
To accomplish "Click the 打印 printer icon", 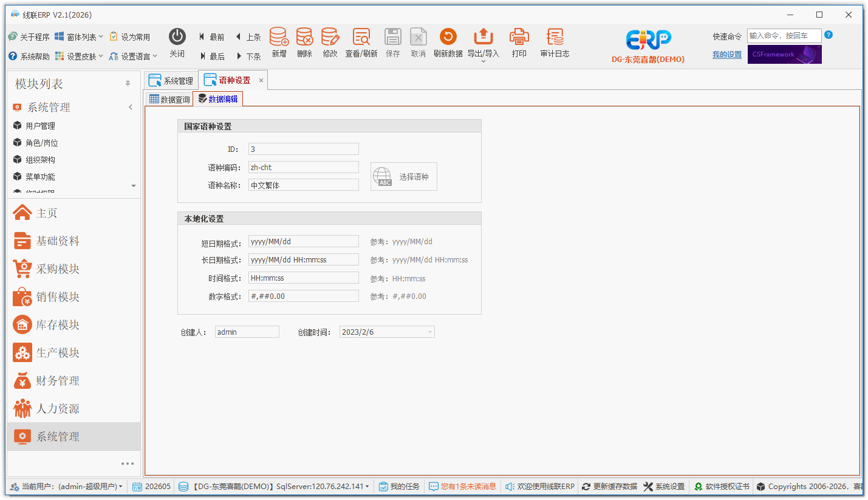I will click(519, 37).
